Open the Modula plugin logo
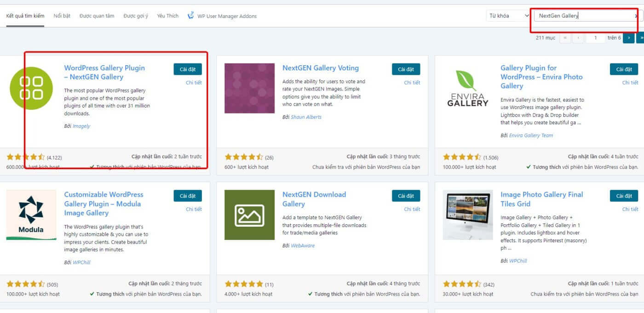The image size is (644, 313). 31,215
